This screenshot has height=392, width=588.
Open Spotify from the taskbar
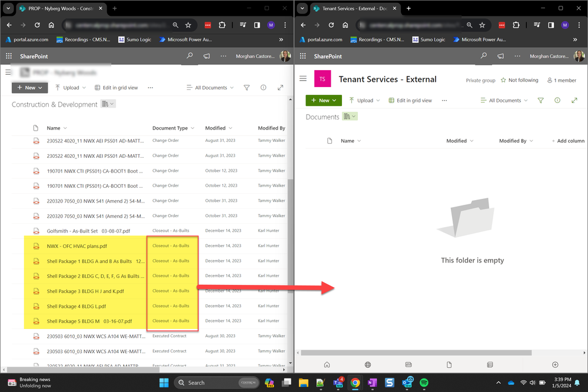(424, 383)
